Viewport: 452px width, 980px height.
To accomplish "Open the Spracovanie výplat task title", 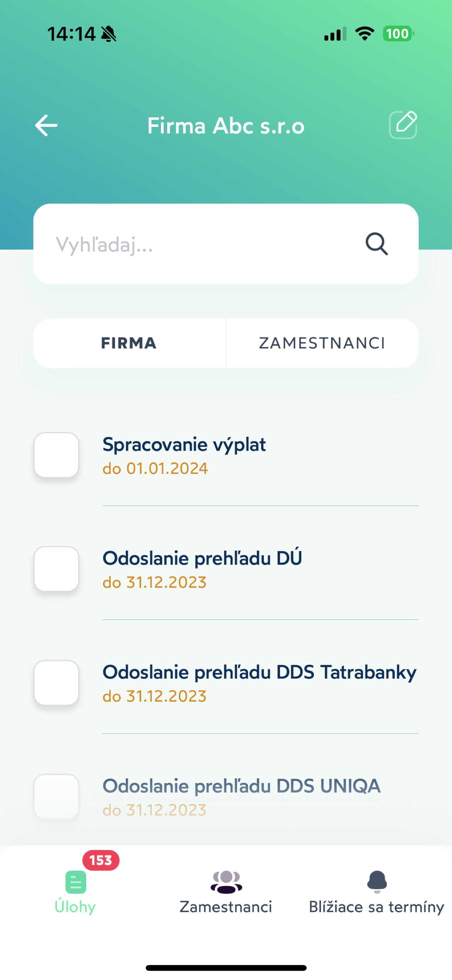I will (184, 444).
